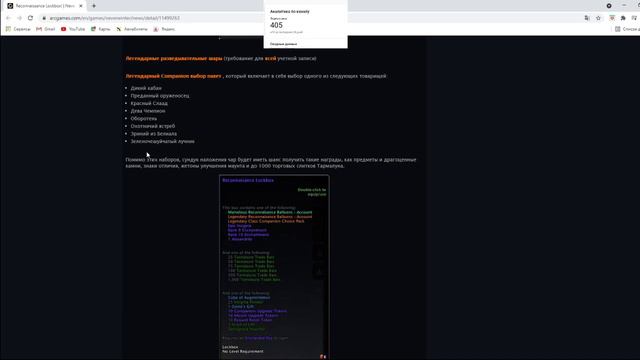640x360 pixels.
Task: Click 'Преданный оруженосец' list item
Action: [x=160, y=96]
